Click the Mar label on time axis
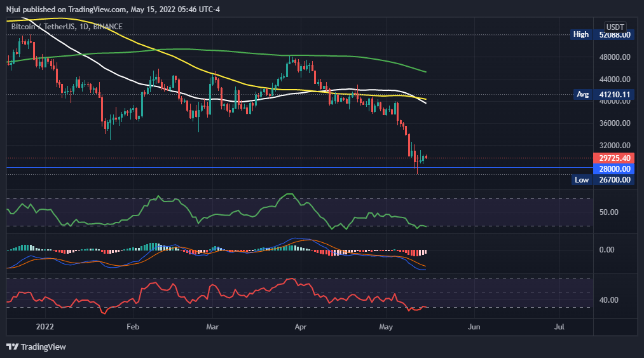 pyautogui.click(x=212, y=327)
